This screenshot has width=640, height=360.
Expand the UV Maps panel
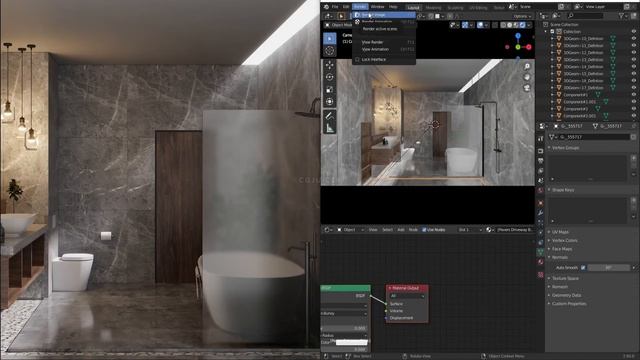coord(561,232)
